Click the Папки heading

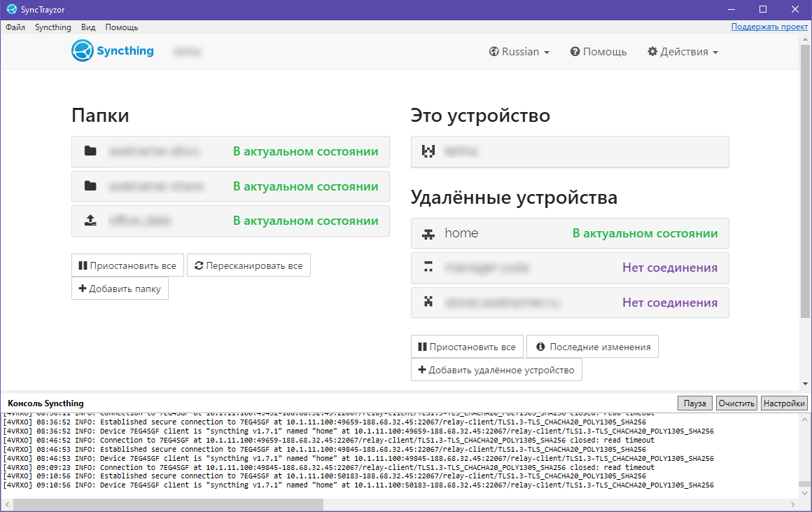coord(100,115)
